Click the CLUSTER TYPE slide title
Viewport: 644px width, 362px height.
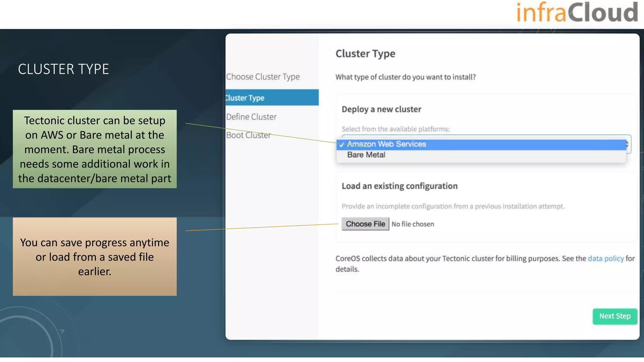[x=63, y=69]
